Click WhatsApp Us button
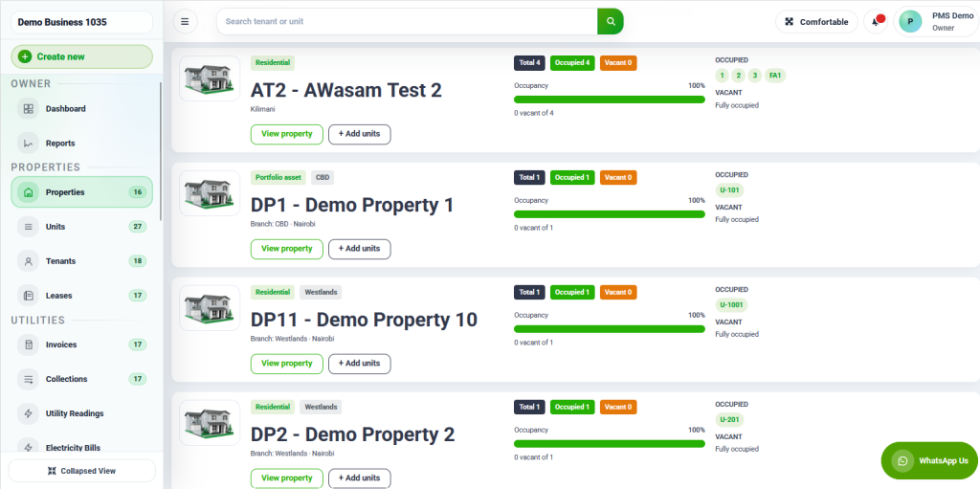 coord(930,461)
